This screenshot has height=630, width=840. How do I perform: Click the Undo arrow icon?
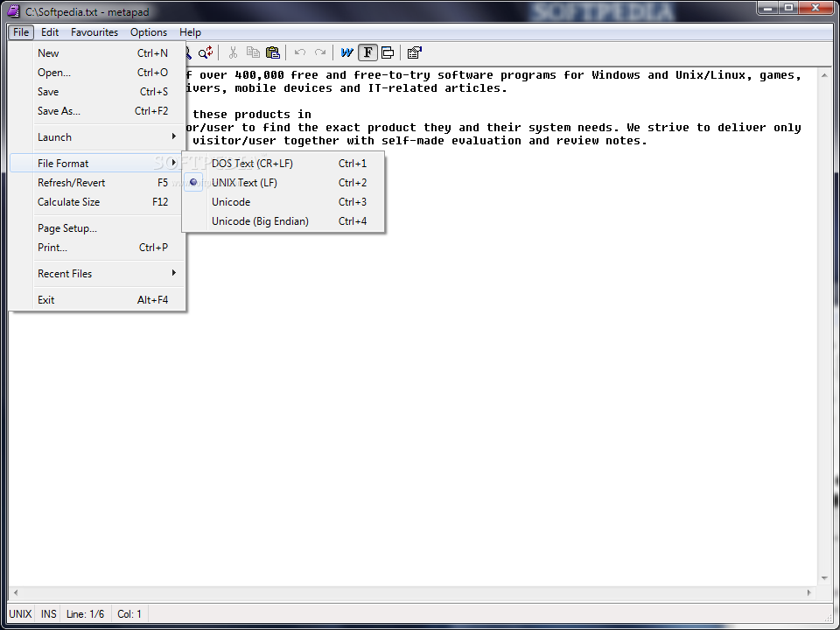[x=300, y=52]
